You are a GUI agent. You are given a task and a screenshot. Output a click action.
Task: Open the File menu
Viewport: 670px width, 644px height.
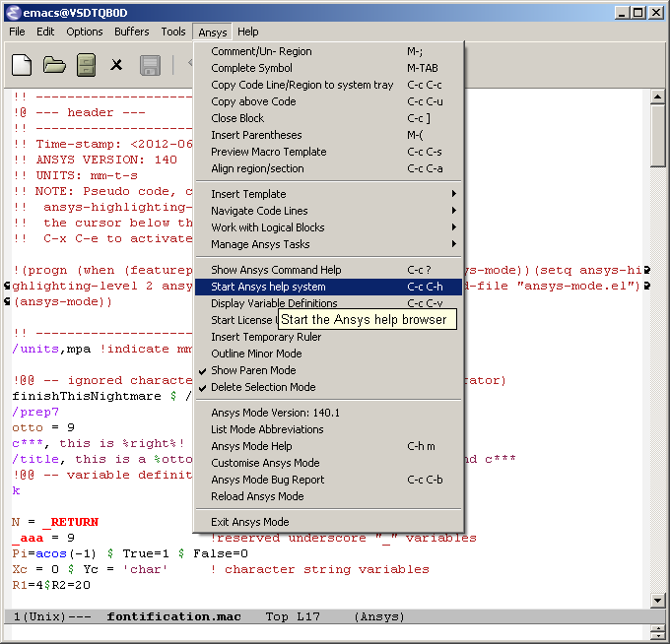[x=17, y=32]
